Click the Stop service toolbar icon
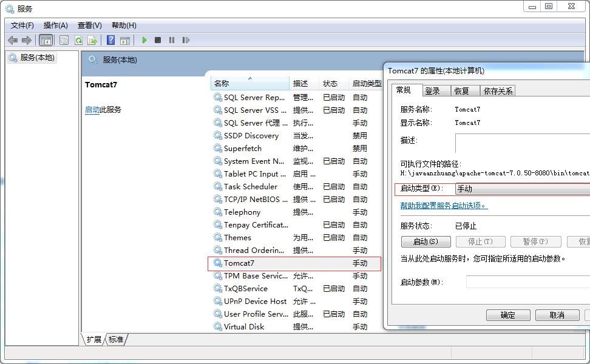The width and height of the screenshot is (590, 364). point(158,40)
